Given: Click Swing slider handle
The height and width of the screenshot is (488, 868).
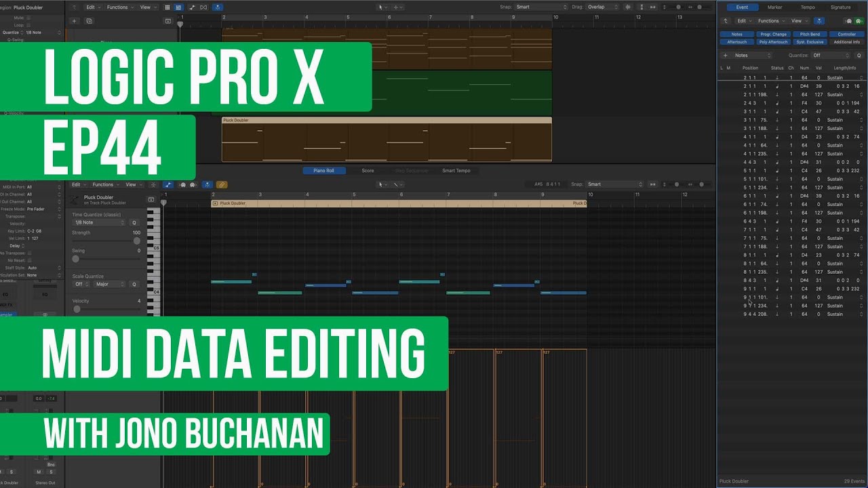Looking at the screenshot, I should [75, 259].
